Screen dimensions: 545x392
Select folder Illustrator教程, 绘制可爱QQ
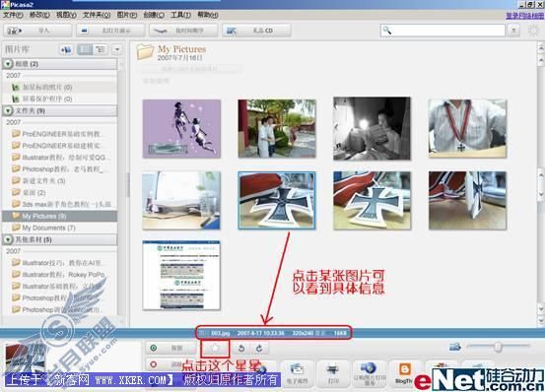(60, 158)
